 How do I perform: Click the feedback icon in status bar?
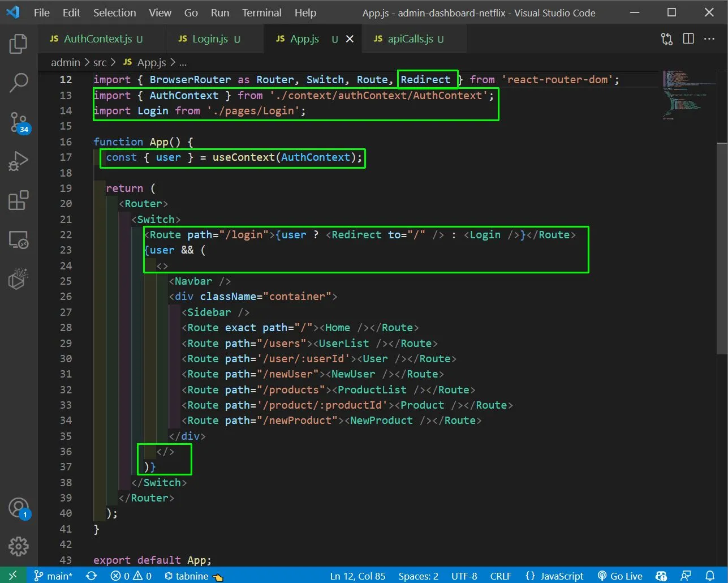(x=686, y=576)
